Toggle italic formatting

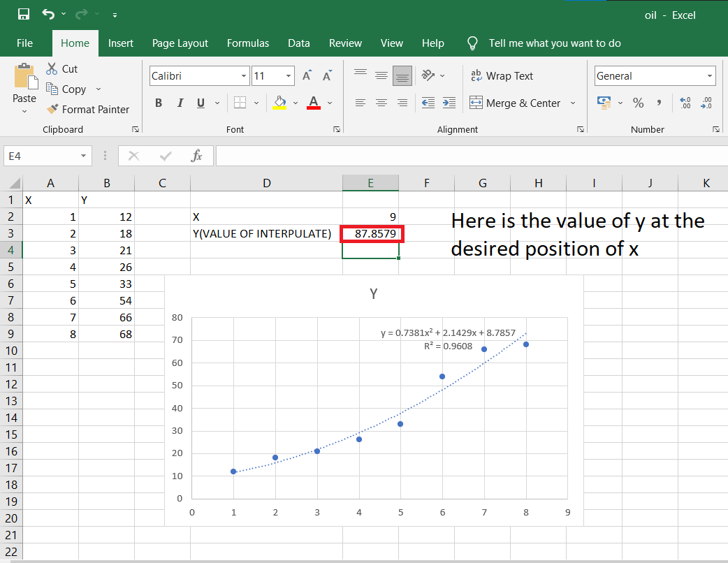pos(180,103)
